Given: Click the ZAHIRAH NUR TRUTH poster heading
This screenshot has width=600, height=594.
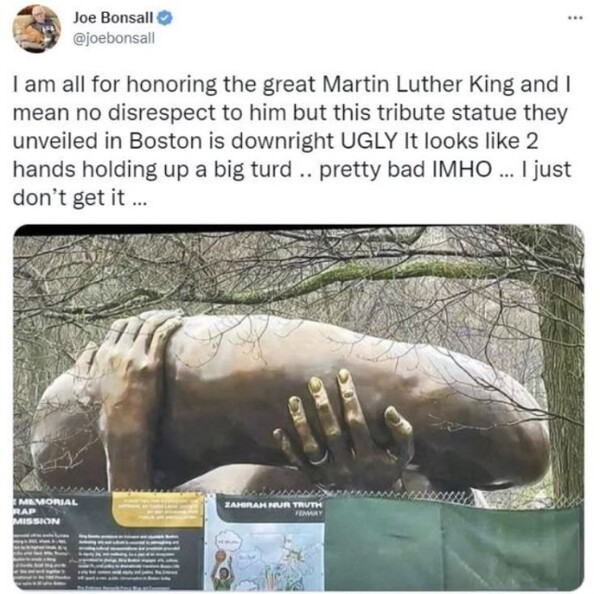Looking at the screenshot, I should coord(273,505).
